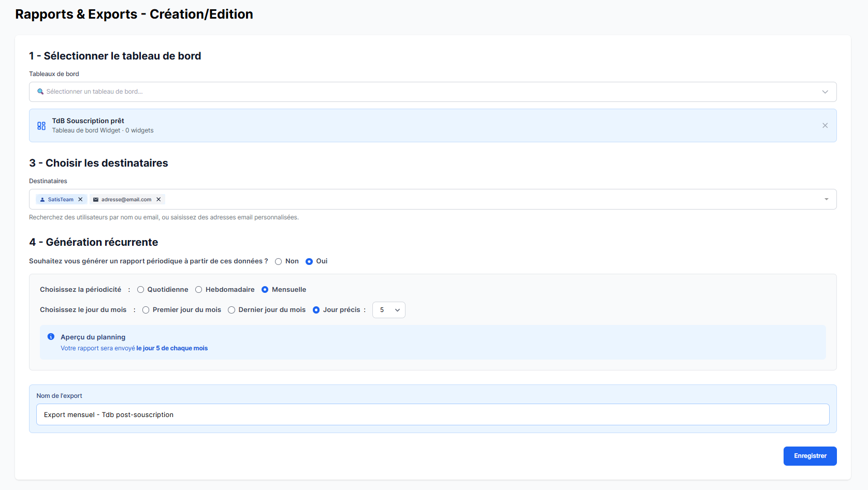Choose Quotidienne periodicity

[140, 290]
